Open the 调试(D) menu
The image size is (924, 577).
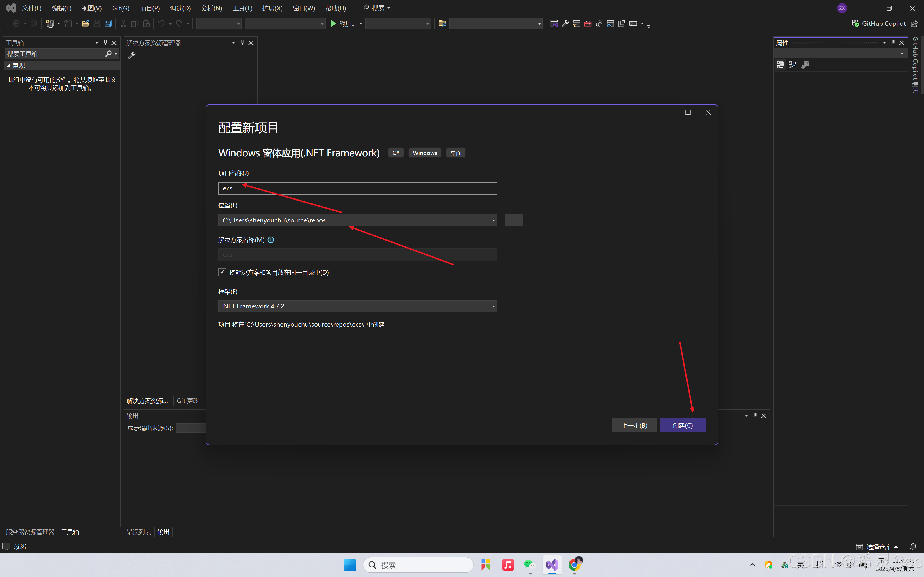click(x=180, y=8)
